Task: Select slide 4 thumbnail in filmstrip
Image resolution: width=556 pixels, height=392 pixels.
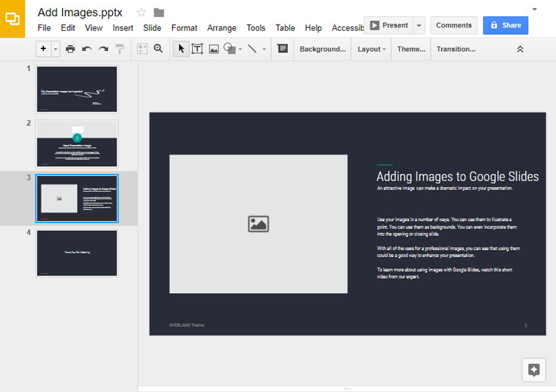Action: (77, 253)
